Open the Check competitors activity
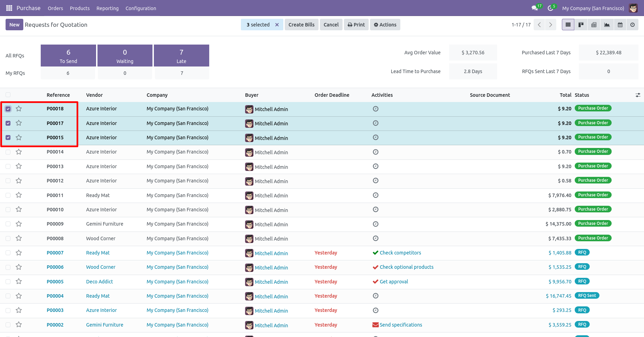 [400, 253]
